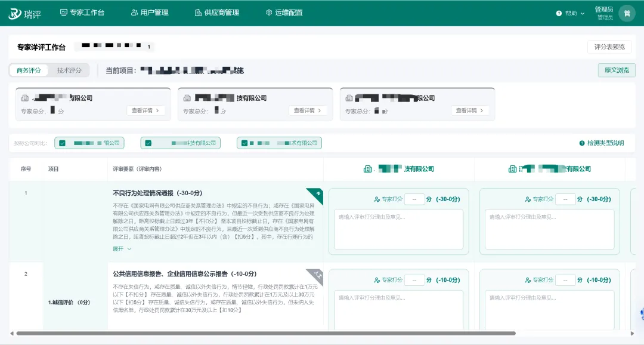Viewport: 644px width, 345px height.
Task: Click the 检测类型说明 help icon
Action: [582, 143]
